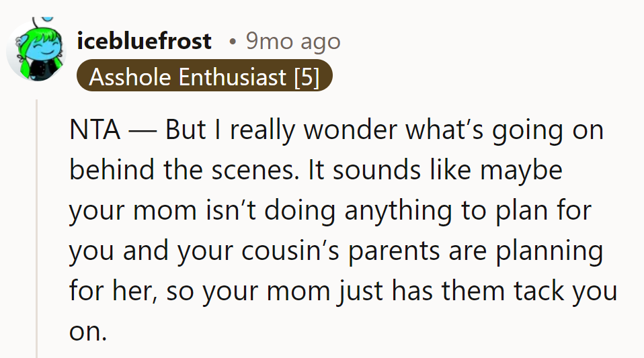Screen dimensions: 644x358
Task: Click the "NTA" verdict at comment start
Action: 94,130
